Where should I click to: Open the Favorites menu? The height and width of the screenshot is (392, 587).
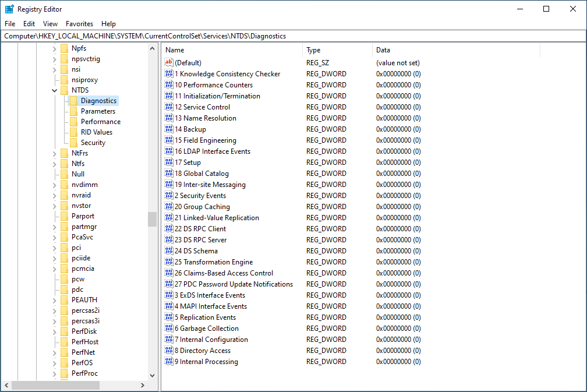pos(79,24)
